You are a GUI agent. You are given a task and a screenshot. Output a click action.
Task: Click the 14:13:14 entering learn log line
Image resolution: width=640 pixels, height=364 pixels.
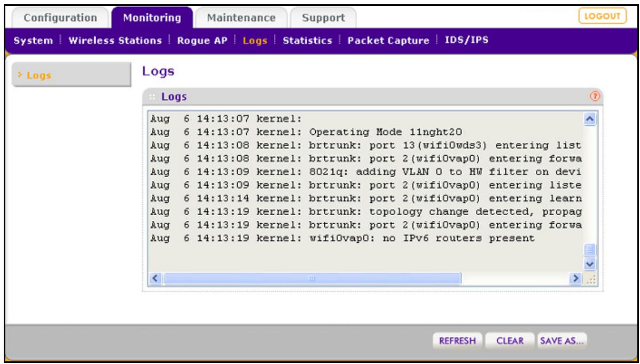point(366,199)
